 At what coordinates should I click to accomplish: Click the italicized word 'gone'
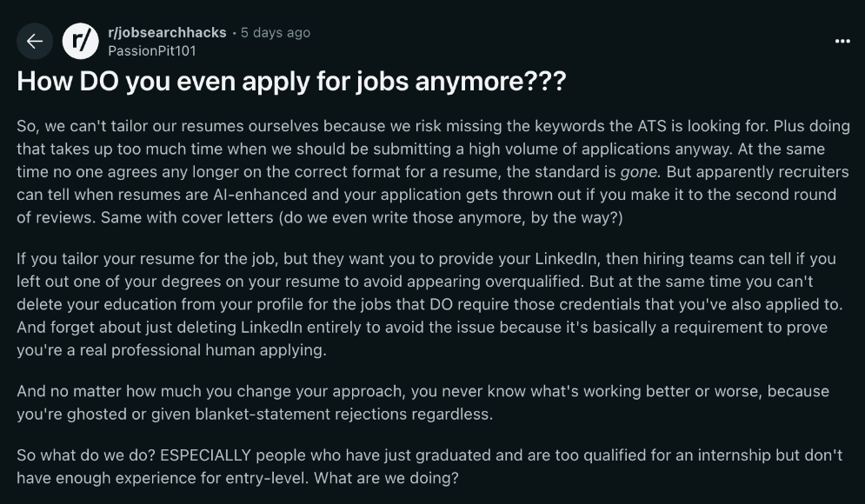coord(638,172)
